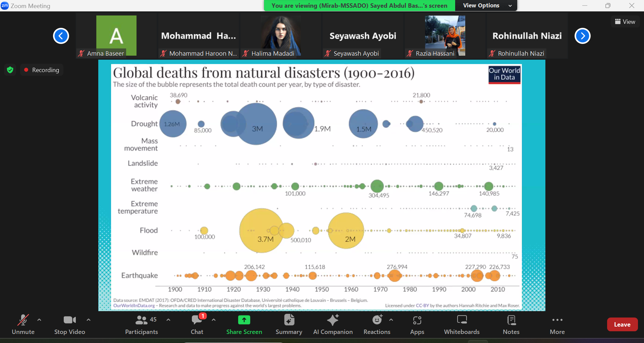Open Whiteboards
The height and width of the screenshot is (343, 644).
tap(462, 325)
